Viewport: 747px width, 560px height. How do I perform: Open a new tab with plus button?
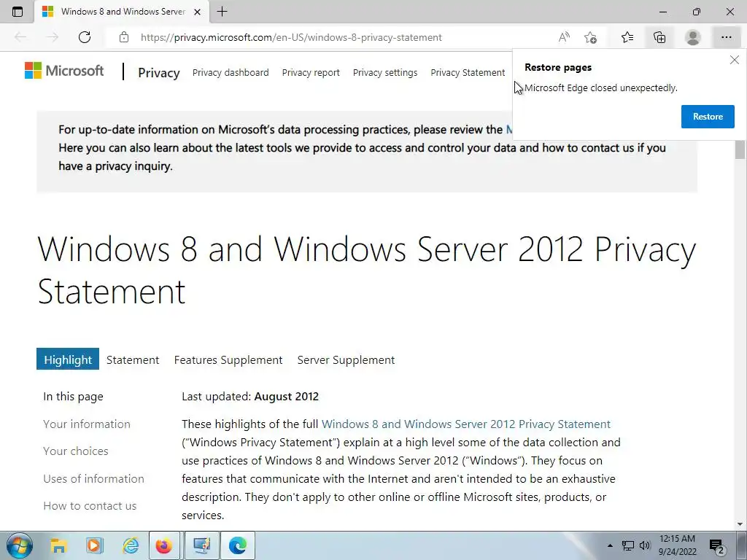[x=222, y=12]
